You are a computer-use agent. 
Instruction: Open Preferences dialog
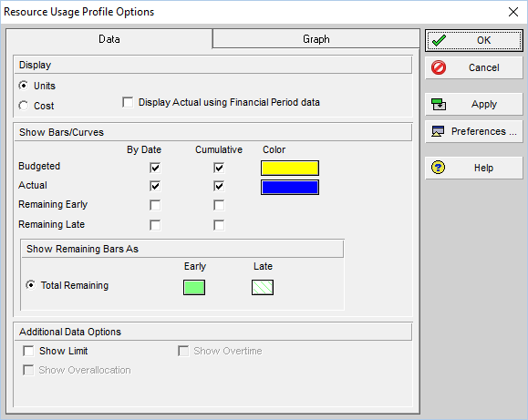click(474, 131)
